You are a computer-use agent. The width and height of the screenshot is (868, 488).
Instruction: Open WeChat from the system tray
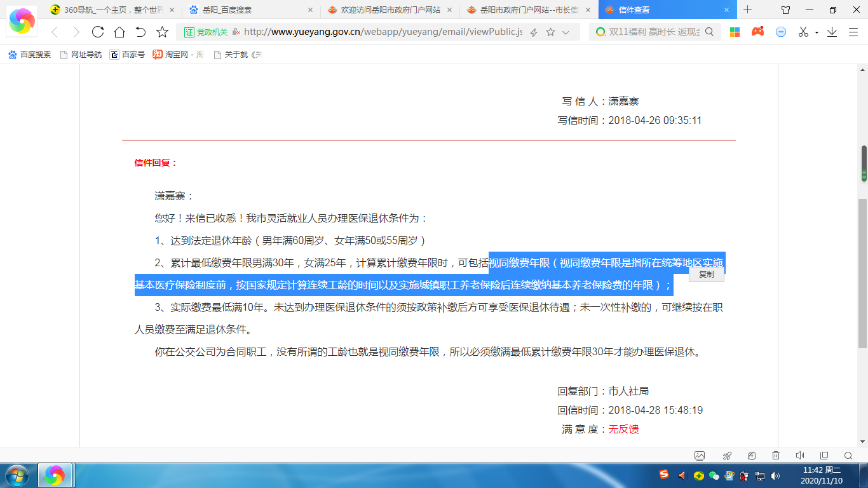point(714,475)
